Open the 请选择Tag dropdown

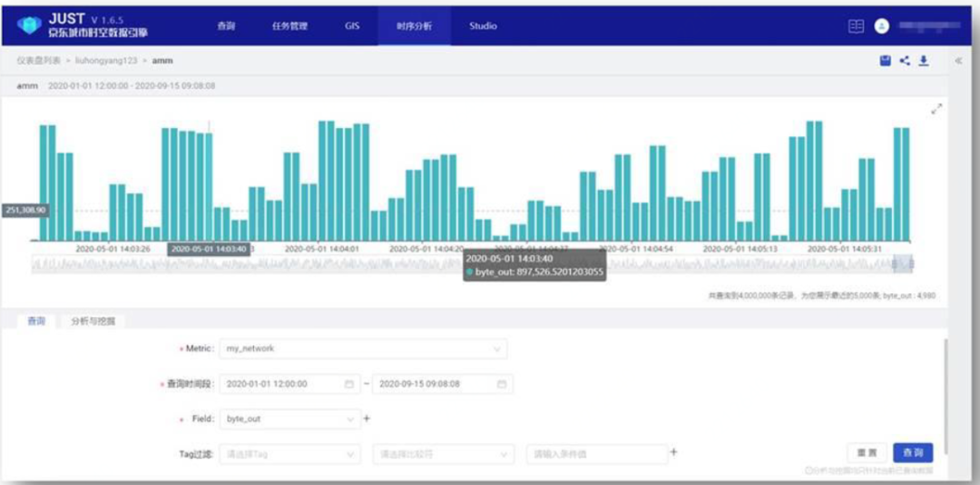[289, 453]
